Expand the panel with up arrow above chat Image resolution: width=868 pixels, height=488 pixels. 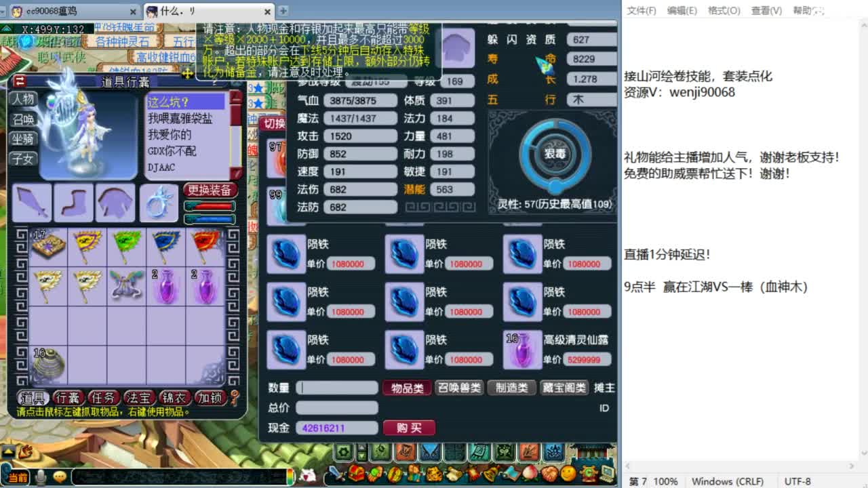8,451
